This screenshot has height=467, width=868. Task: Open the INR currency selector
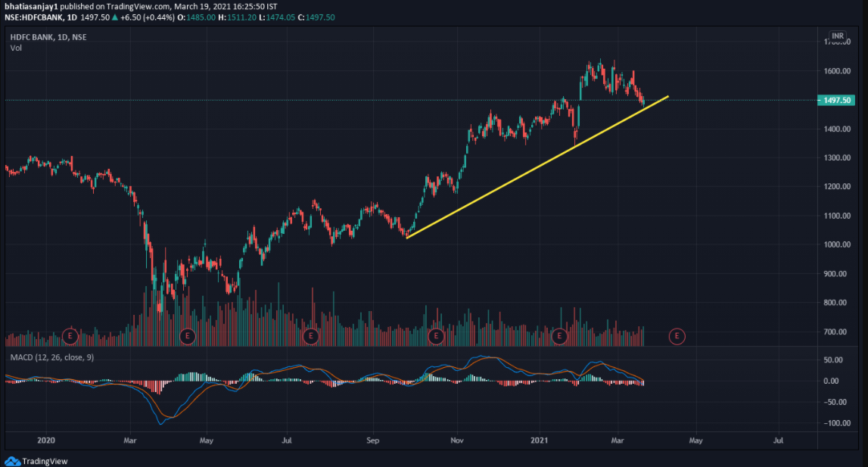[838, 36]
